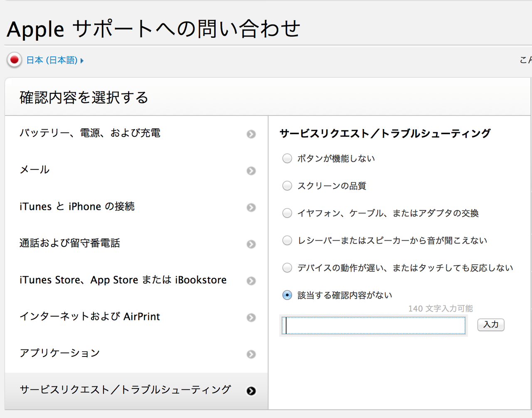Select the バッテリー、電源、および充電 category
The image size is (532, 418).
click(136, 134)
